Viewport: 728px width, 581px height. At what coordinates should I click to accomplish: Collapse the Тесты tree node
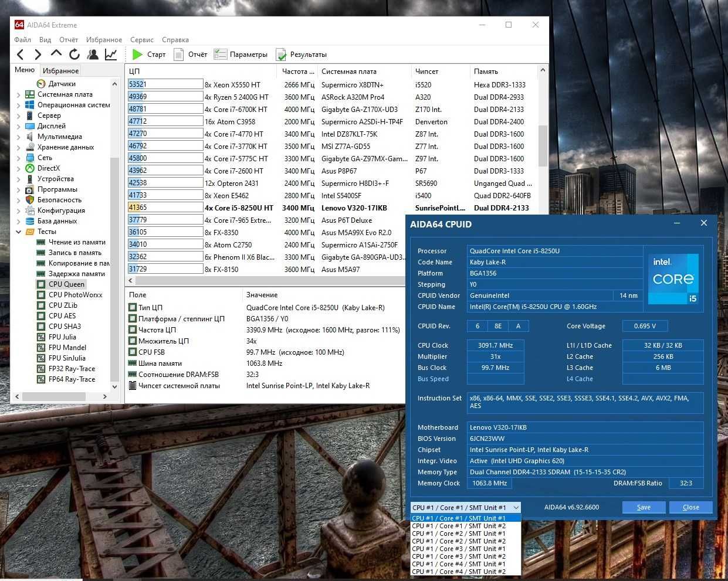point(18,232)
